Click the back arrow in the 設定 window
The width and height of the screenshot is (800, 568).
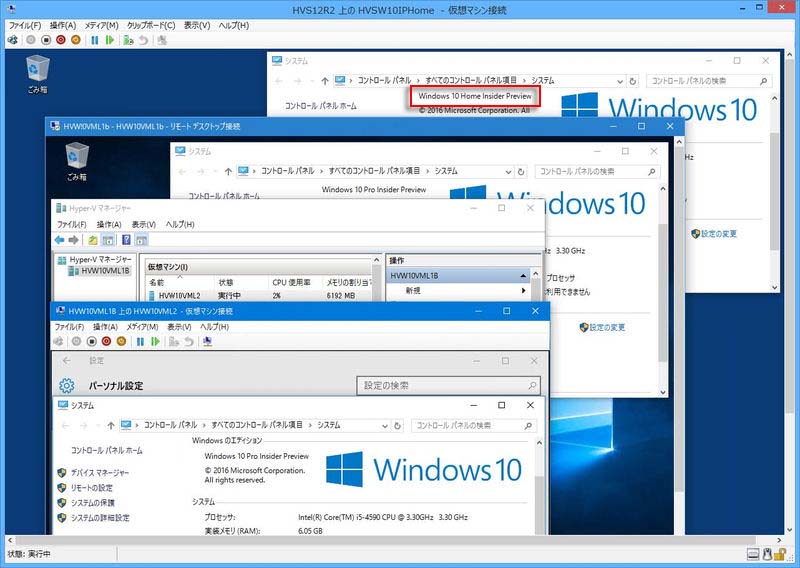coord(67,361)
